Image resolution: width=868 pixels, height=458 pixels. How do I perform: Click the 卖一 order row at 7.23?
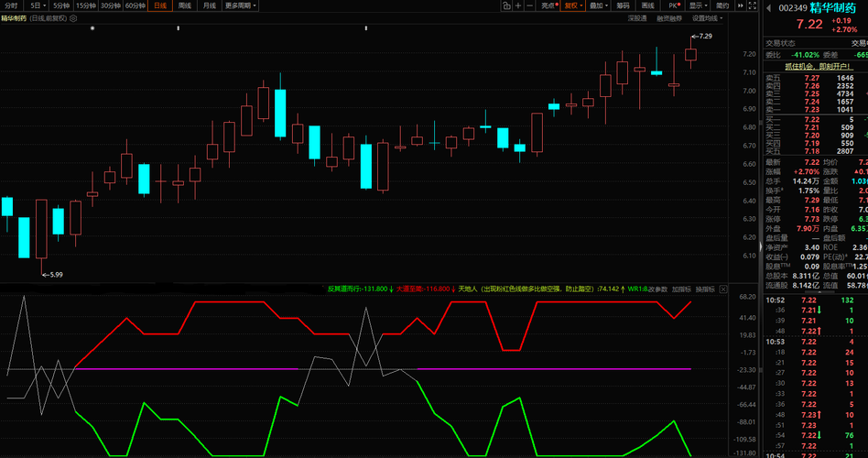(816, 110)
